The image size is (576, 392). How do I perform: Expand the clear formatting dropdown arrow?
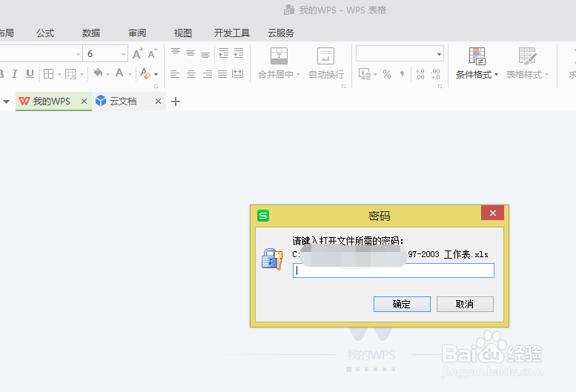tap(156, 75)
